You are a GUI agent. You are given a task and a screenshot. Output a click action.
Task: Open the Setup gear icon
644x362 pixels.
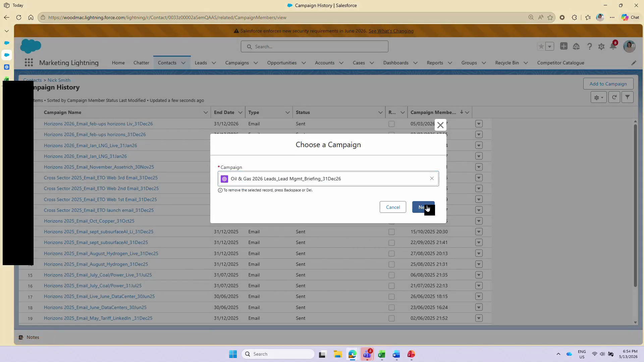click(601, 47)
